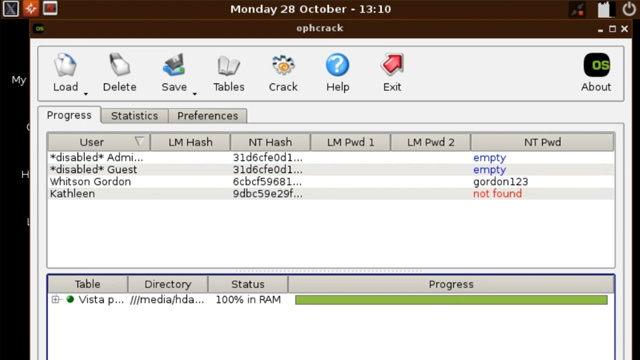640x360 pixels.
Task: Select the *disabled* Guest user row
Action: click(x=331, y=170)
